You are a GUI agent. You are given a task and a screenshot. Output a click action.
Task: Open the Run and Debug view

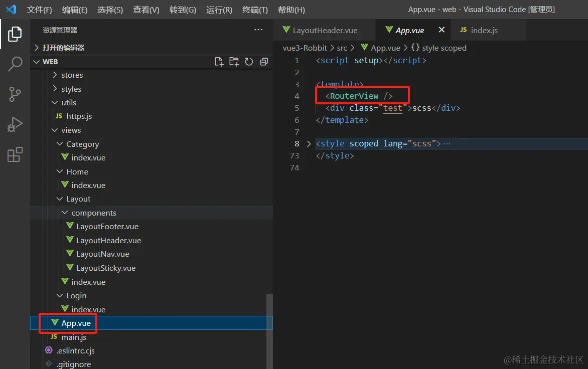pos(15,124)
